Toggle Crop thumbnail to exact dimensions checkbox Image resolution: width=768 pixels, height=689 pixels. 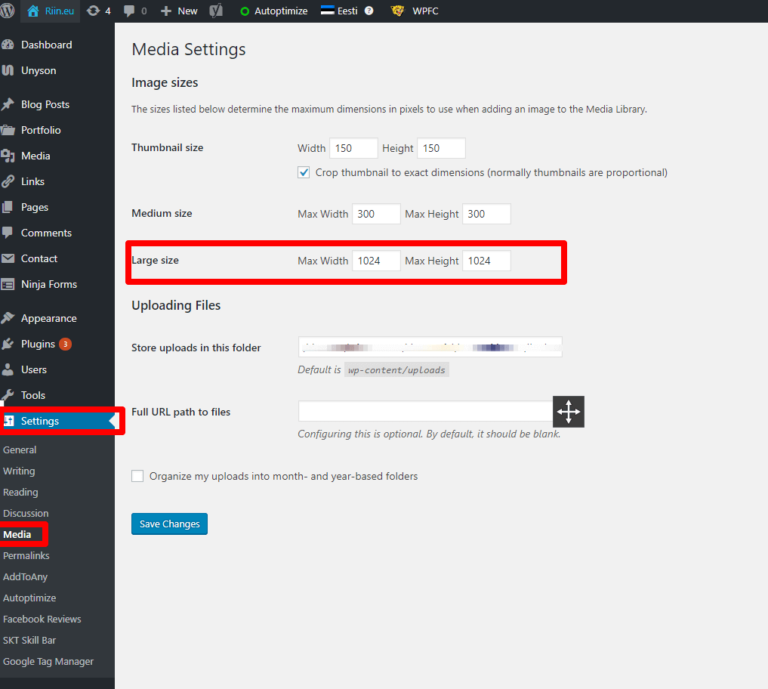click(304, 172)
